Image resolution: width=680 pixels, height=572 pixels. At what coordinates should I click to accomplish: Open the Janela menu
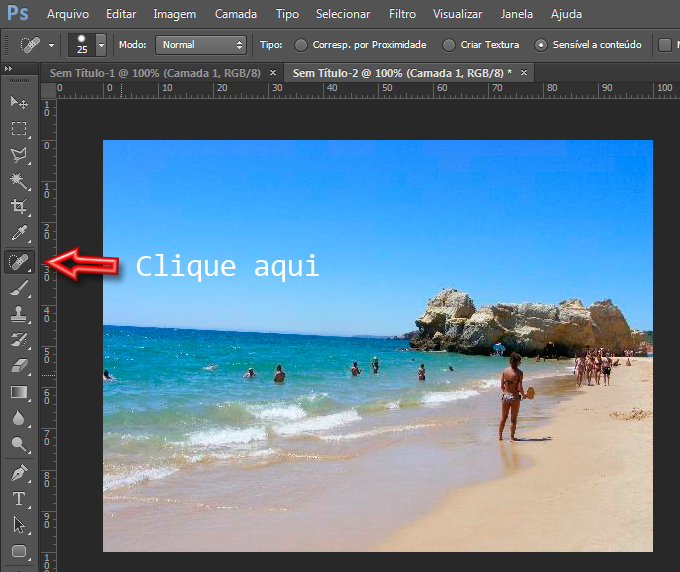[517, 14]
